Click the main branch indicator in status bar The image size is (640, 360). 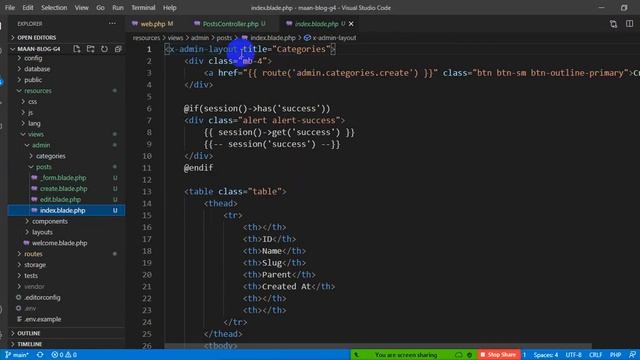click(x=17, y=355)
